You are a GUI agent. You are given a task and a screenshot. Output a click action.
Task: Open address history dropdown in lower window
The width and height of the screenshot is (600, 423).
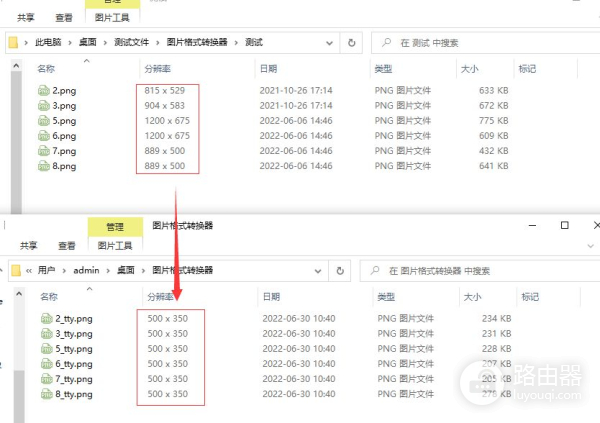318,271
